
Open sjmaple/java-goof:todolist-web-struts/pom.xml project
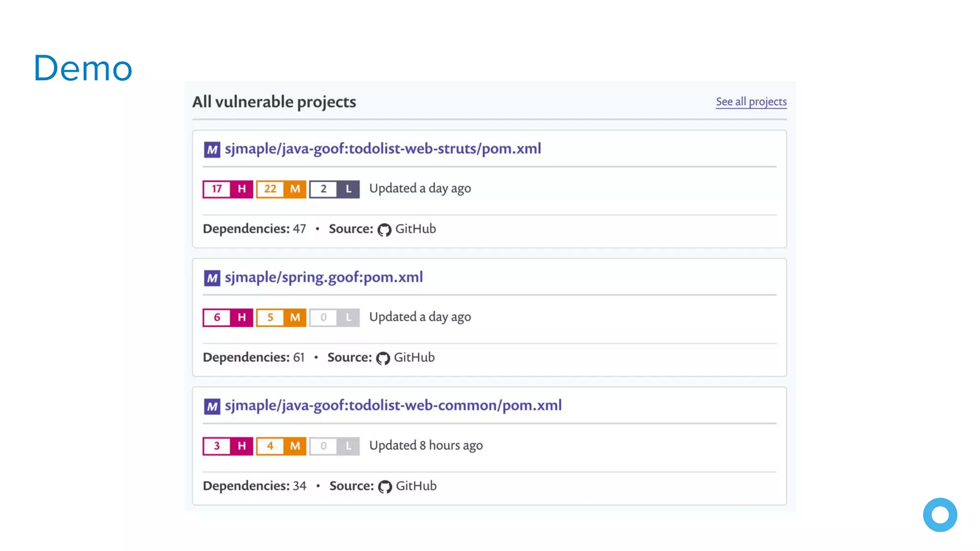tap(383, 149)
